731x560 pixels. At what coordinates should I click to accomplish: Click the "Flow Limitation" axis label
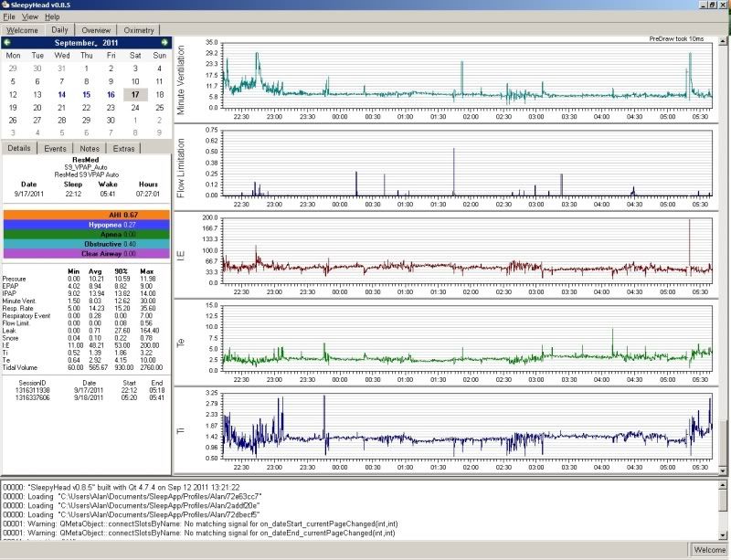click(181, 168)
